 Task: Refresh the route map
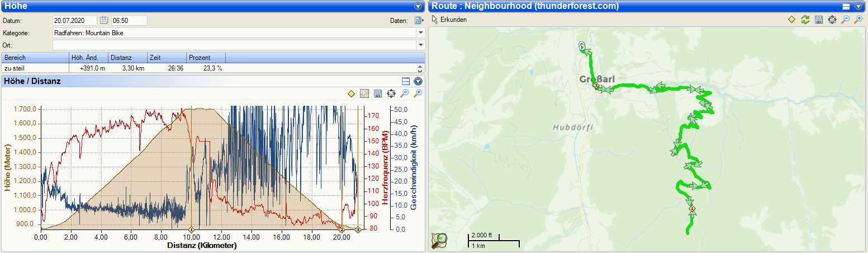pyautogui.click(x=805, y=20)
